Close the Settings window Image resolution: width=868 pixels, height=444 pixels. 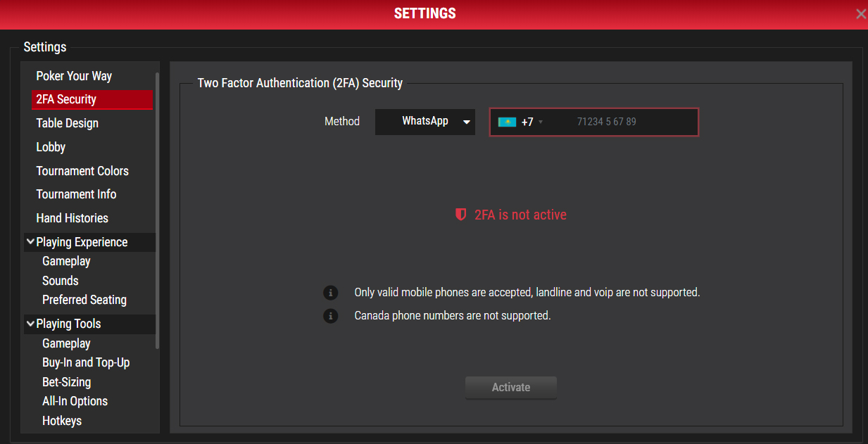860,14
